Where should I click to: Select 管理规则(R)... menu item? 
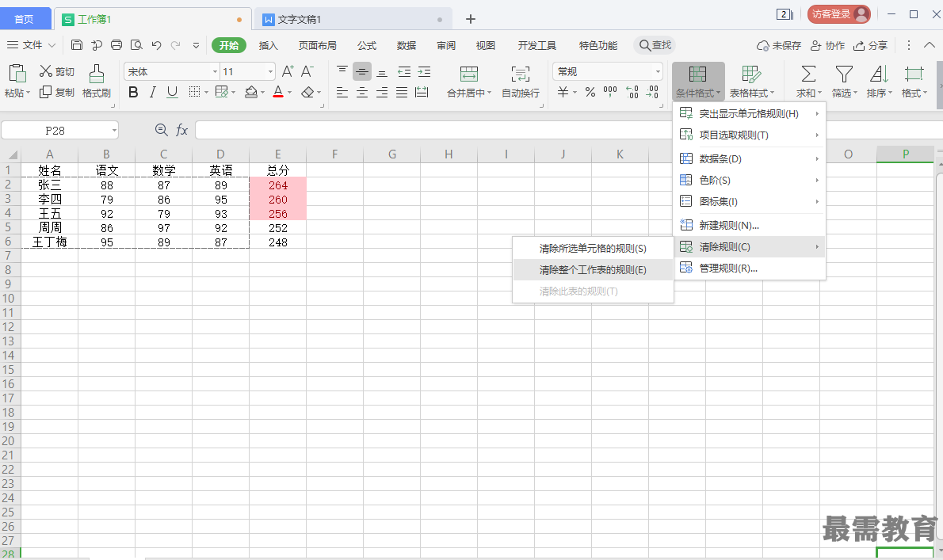(x=750, y=269)
